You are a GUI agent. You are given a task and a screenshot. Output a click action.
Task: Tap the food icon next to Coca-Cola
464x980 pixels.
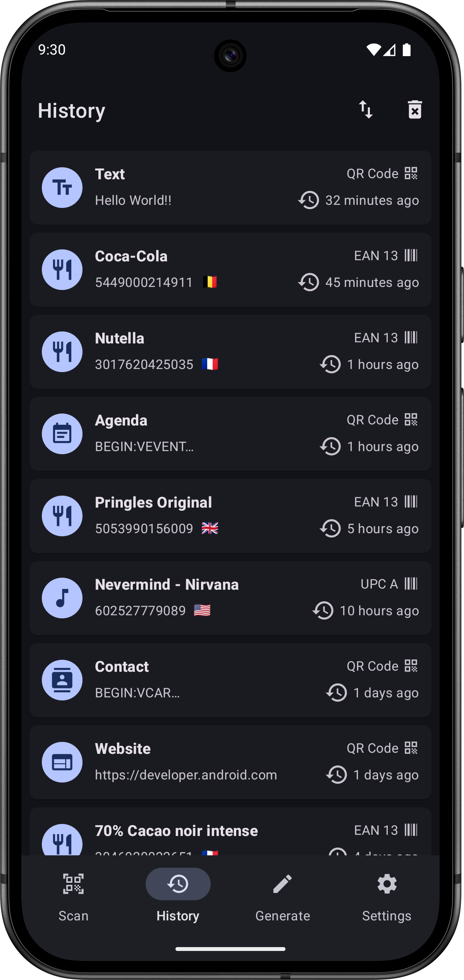62,270
